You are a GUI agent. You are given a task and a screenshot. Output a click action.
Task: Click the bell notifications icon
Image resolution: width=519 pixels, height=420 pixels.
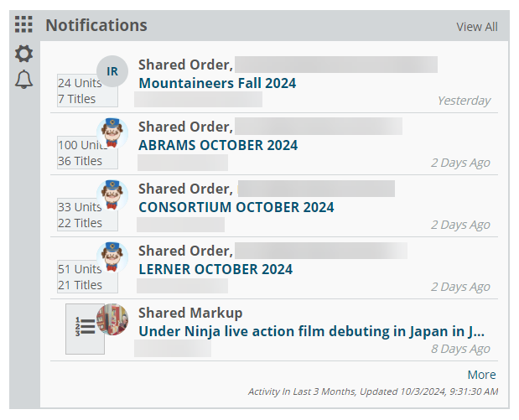point(23,80)
